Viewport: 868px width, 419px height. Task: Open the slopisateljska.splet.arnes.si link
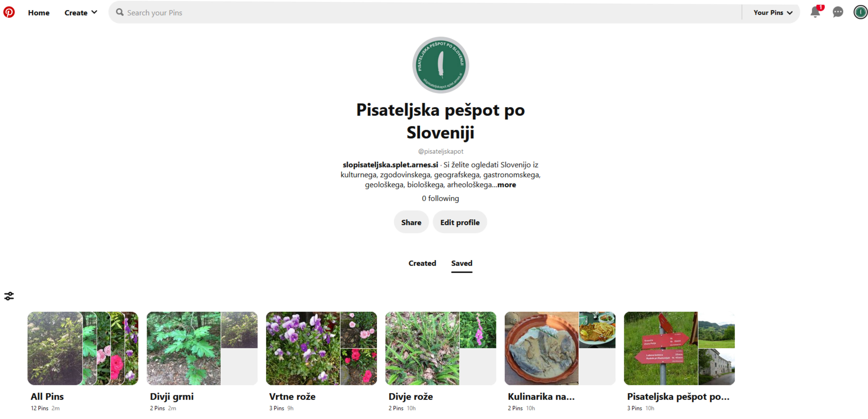(390, 165)
